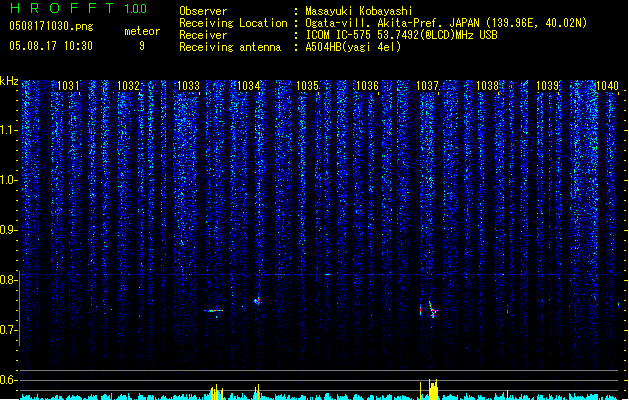This screenshot has width=629, height=400.
Task: Click time marker 1038
Action: 487,86
